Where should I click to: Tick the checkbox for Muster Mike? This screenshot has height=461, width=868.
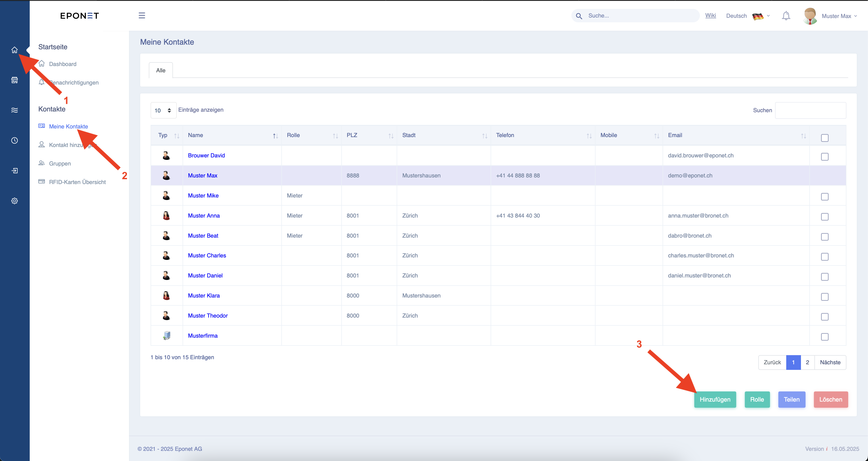pyautogui.click(x=825, y=197)
